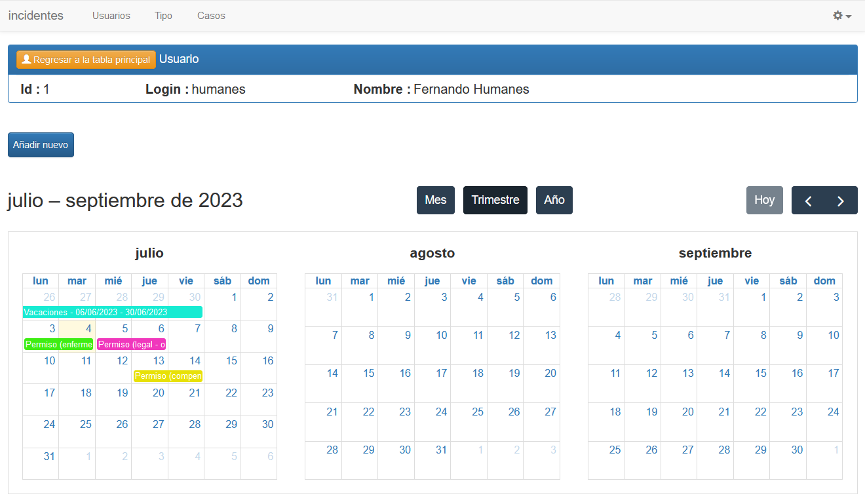Click the right chevron to view next quarter
865x504 pixels.
[841, 200]
